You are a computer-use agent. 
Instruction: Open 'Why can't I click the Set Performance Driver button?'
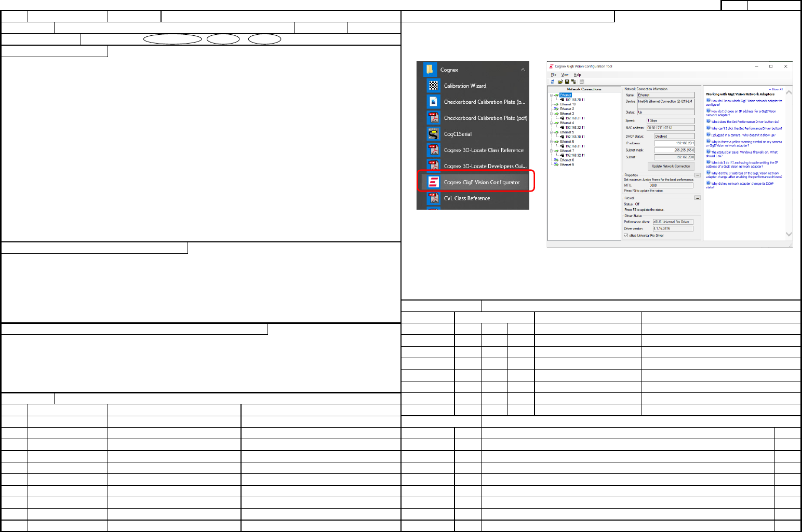pyautogui.click(x=747, y=128)
